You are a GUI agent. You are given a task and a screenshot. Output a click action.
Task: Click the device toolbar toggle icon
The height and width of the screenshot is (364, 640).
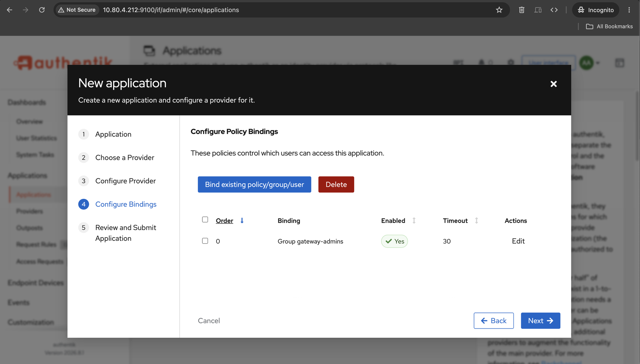[x=538, y=10]
